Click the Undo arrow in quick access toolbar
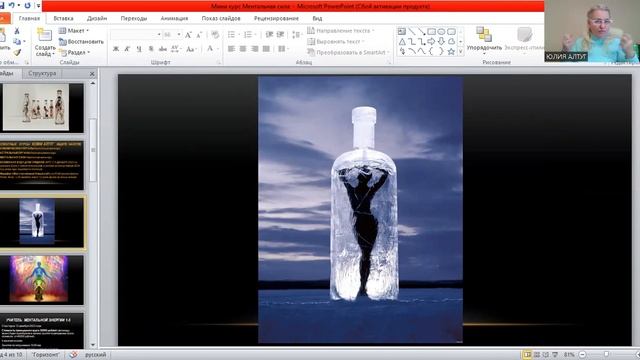This screenshot has height=360, width=640. tap(12, 5)
